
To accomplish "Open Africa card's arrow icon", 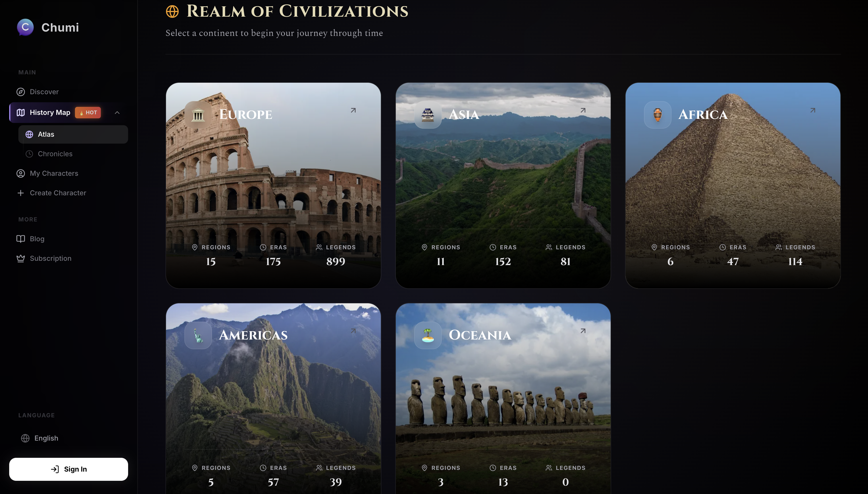I will pyautogui.click(x=813, y=110).
